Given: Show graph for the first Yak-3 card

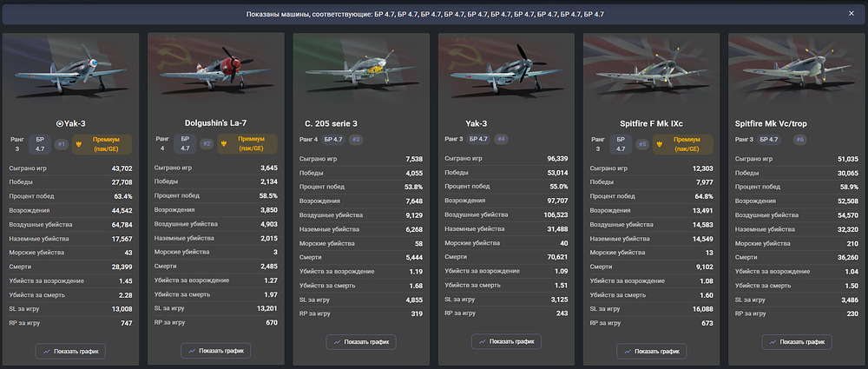Looking at the screenshot, I should (71, 351).
